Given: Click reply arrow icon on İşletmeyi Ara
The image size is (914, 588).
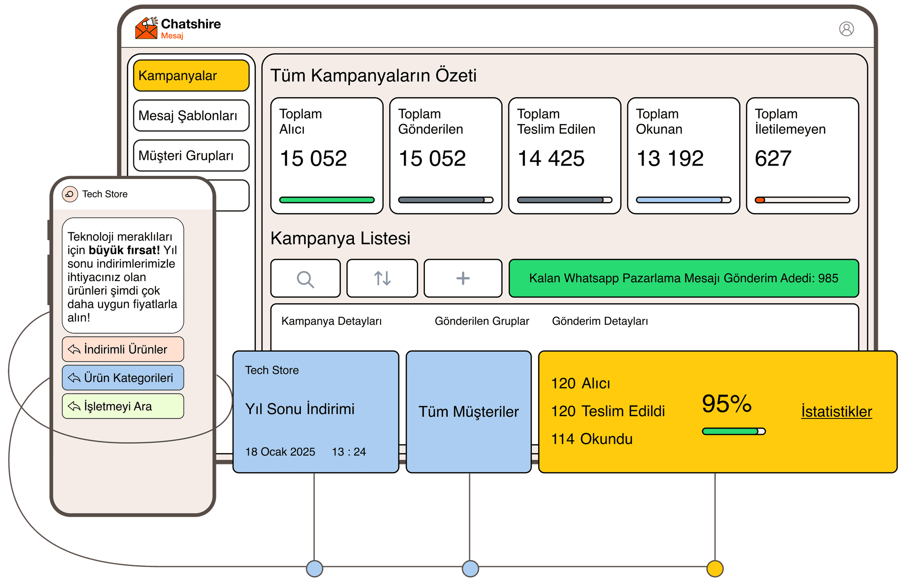Looking at the screenshot, I should coord(74,406).
